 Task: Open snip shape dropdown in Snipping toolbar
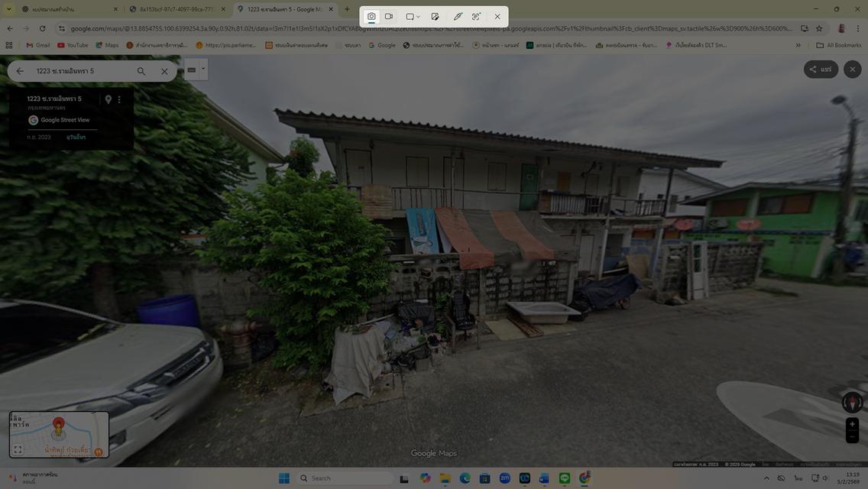[413, 17]
